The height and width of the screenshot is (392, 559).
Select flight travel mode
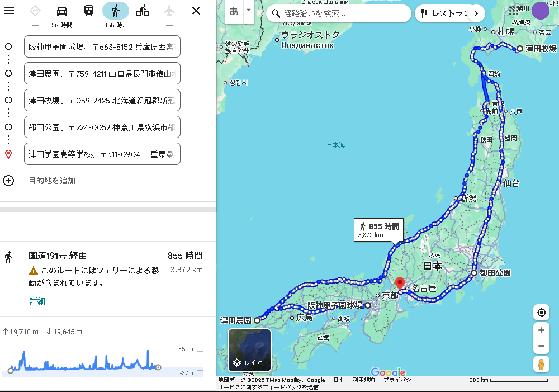(x=169, y=11)
